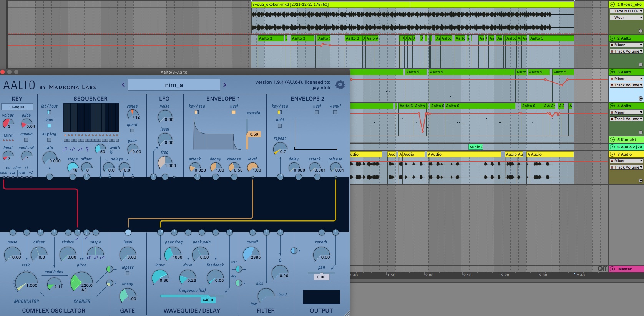
Task: Click the output reverb knob
Action: pyautogui.click(x=321, y=254)
